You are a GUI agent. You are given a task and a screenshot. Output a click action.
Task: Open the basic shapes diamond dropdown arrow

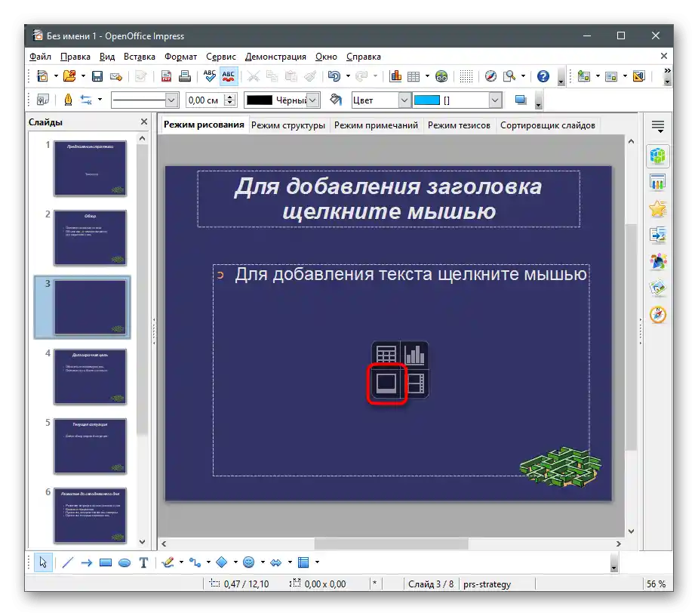[x=235, y=562]
